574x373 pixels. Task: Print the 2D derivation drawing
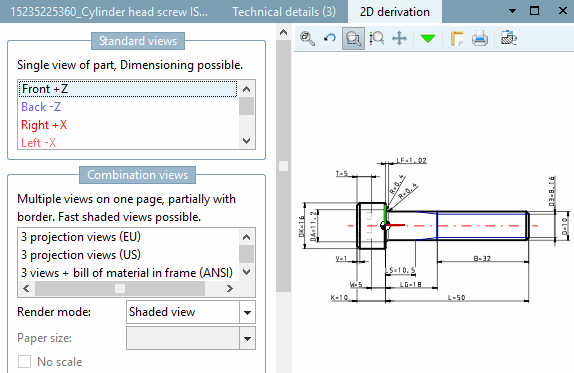coord(480,38)
